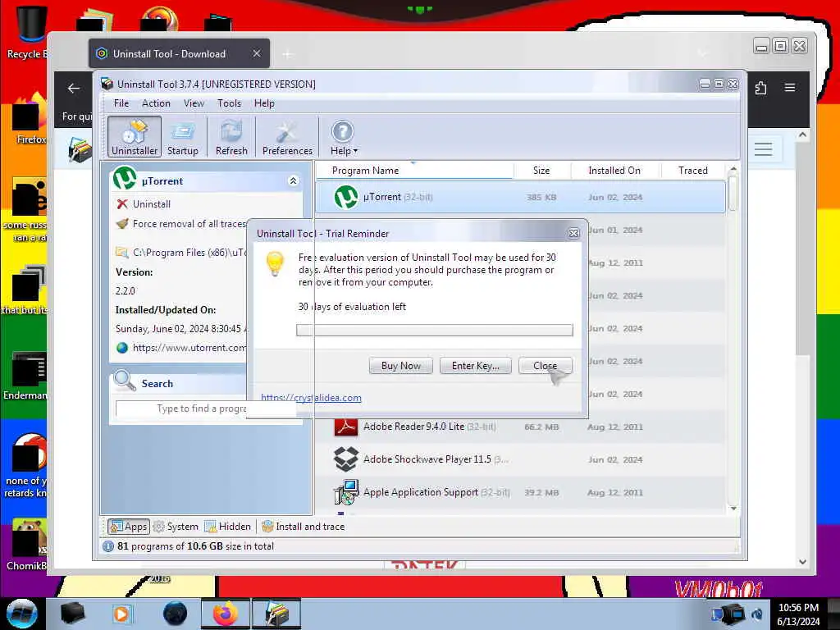Open the crystalidea.com link
The height and width of the screenshot is (630, 840).
pyautogui.click(x=311, y=398)
